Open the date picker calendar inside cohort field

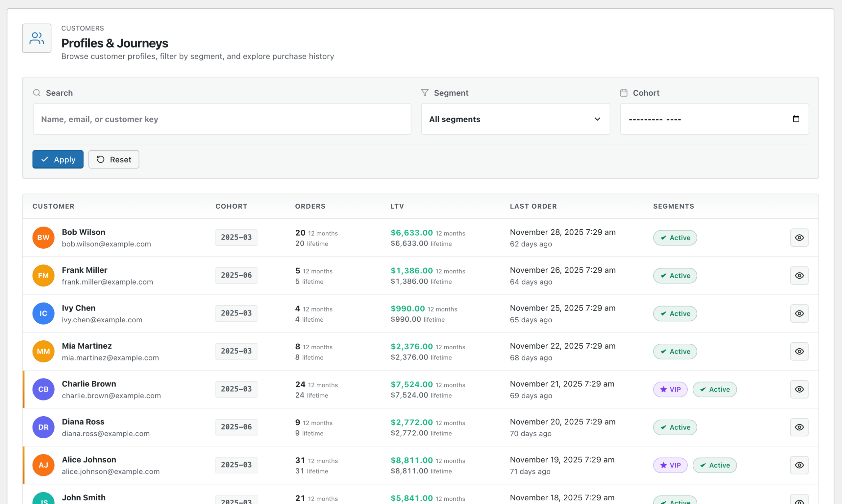(x=796, y=119)
